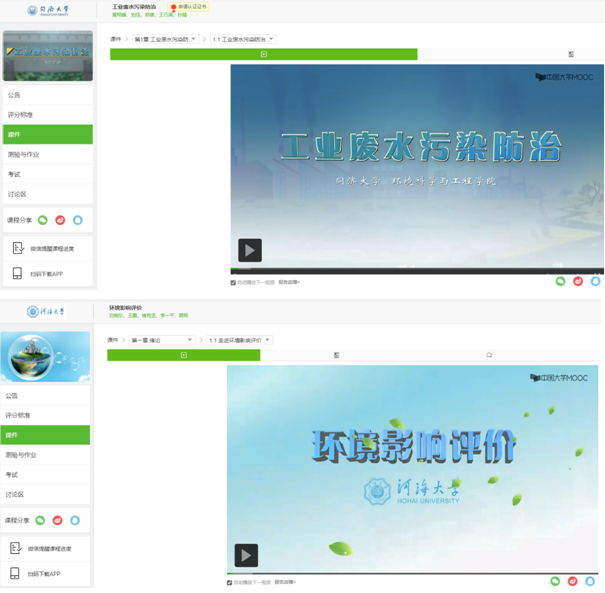The image size is (605, 593).
Task: Select 课件 in Tongji course sidebar
Action: point(48,134)
